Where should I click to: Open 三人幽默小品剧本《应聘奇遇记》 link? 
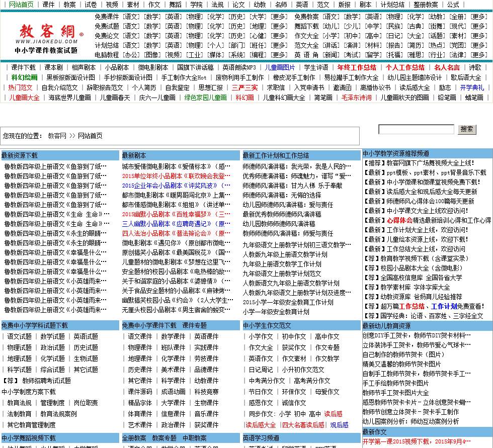[176, 224]
